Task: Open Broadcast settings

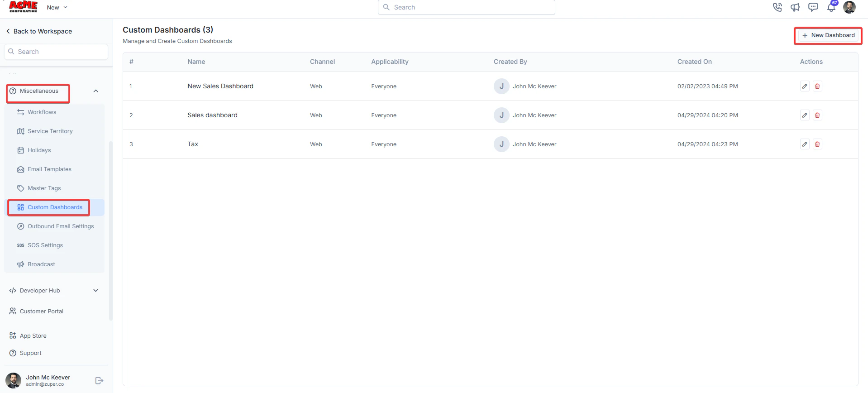Action: click(41, 264)
